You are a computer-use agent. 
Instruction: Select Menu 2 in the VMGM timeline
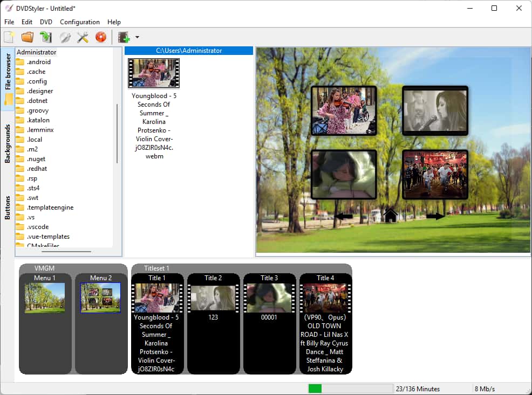(101, 323)
